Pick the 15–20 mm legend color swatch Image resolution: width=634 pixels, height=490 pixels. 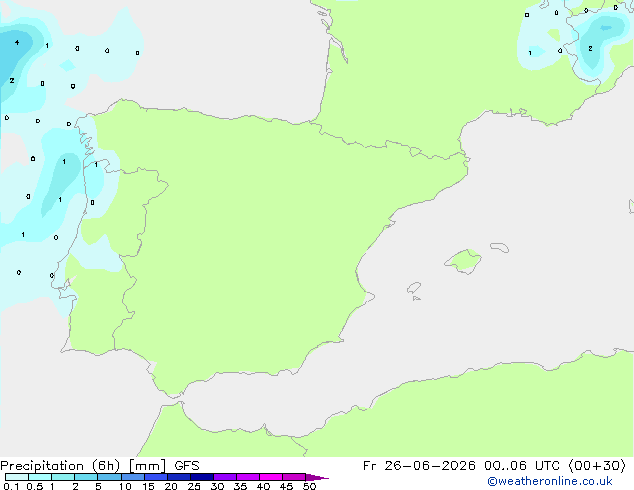coord(156,477)
